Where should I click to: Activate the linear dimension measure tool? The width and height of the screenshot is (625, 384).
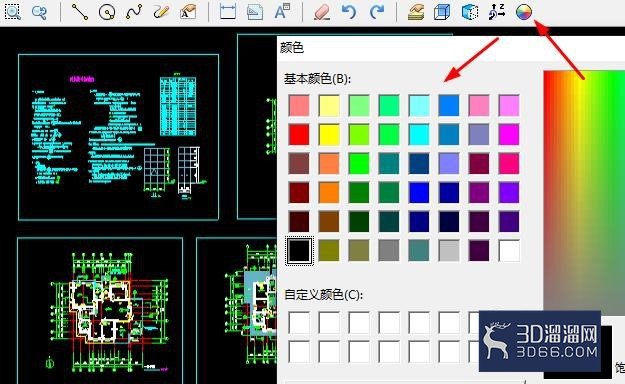(x=228, y=12)
